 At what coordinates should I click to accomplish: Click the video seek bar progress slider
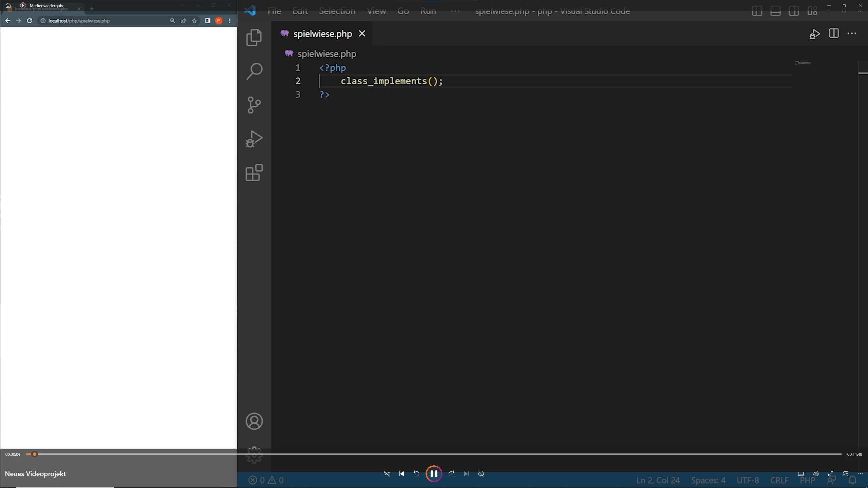34,454
